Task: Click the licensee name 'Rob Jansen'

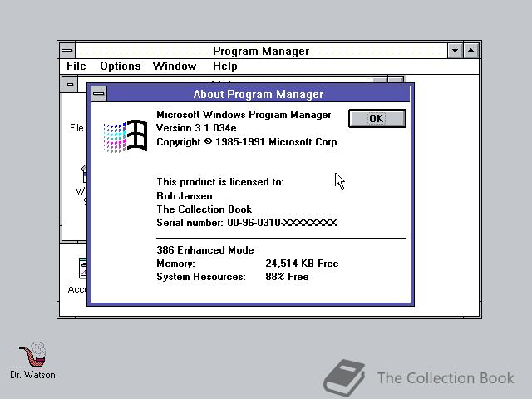Action: [185, 196]
